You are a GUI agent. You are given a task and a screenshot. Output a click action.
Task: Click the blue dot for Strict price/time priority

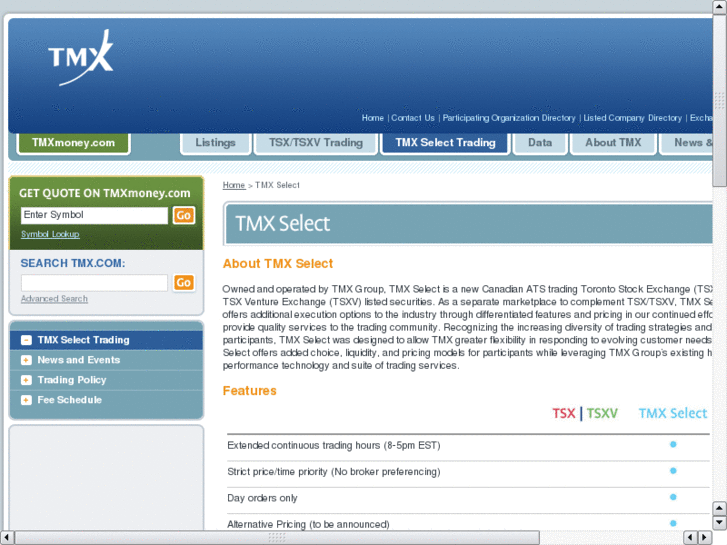(x=673, y=471)
